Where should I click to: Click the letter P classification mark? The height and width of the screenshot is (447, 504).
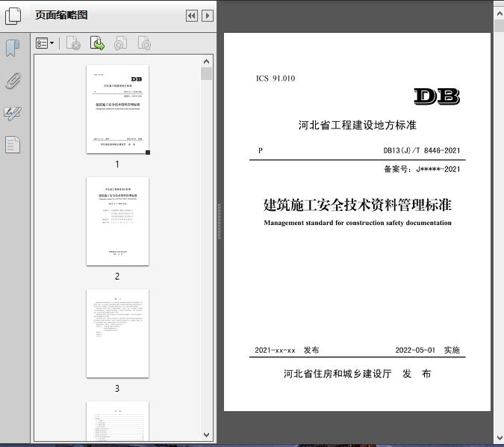pos(261,150)
